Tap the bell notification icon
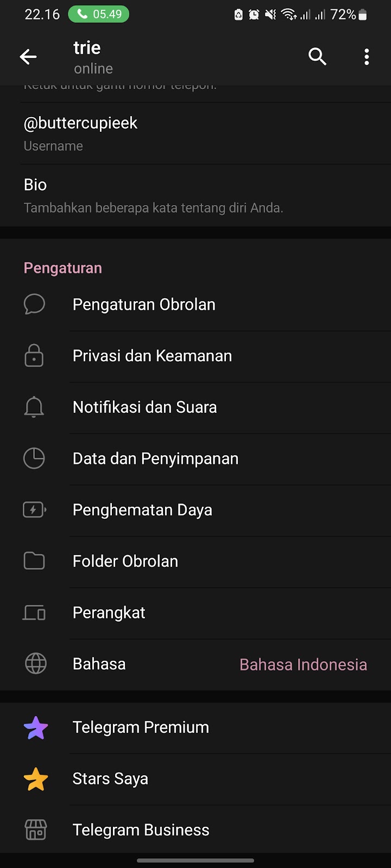Screen dimensions: 391x868 (34, 407)
